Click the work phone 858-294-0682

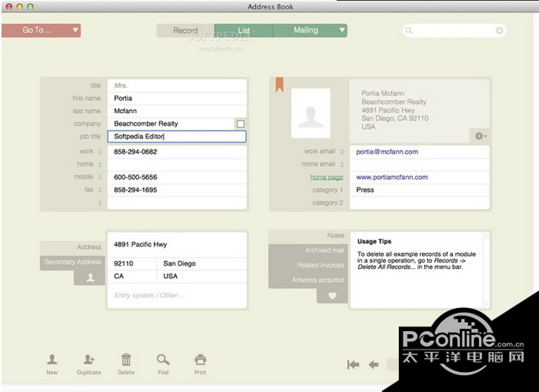coord(177,152)
